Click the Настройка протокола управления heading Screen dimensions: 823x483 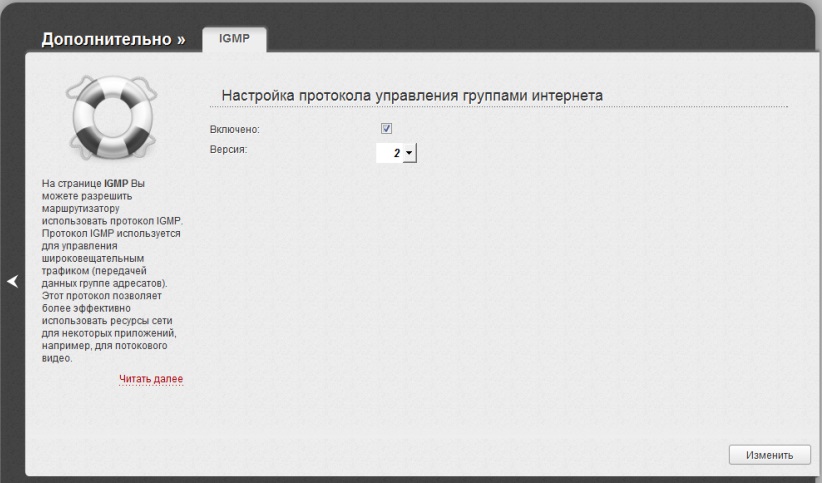[x=411, y=95]
